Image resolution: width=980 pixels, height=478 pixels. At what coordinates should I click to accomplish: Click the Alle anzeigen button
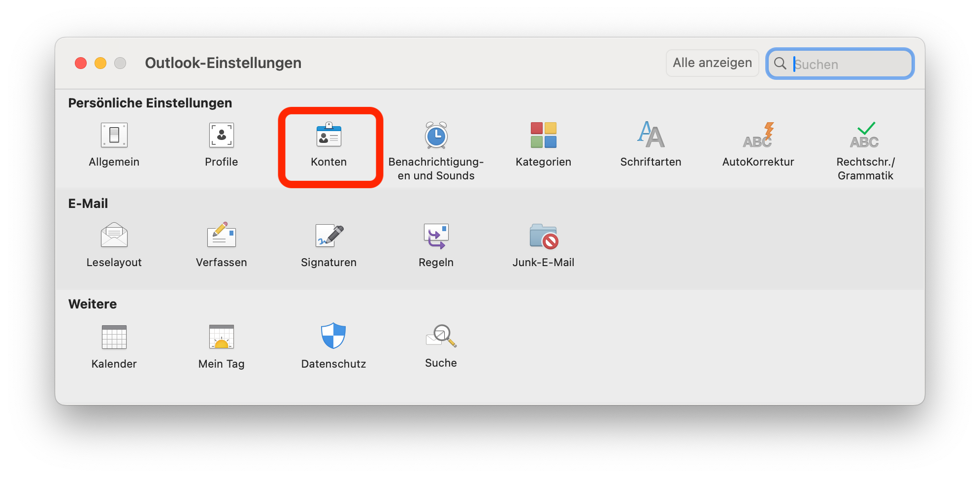coord(712,63)
